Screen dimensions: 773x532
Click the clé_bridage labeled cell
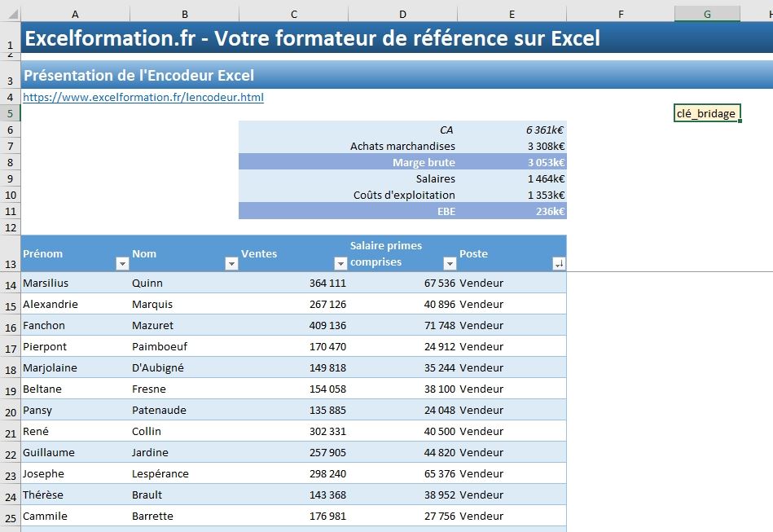point(705,113)
